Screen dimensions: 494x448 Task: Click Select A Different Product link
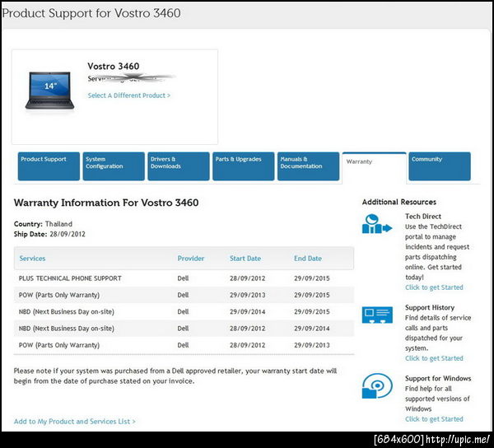pos(129,96)
